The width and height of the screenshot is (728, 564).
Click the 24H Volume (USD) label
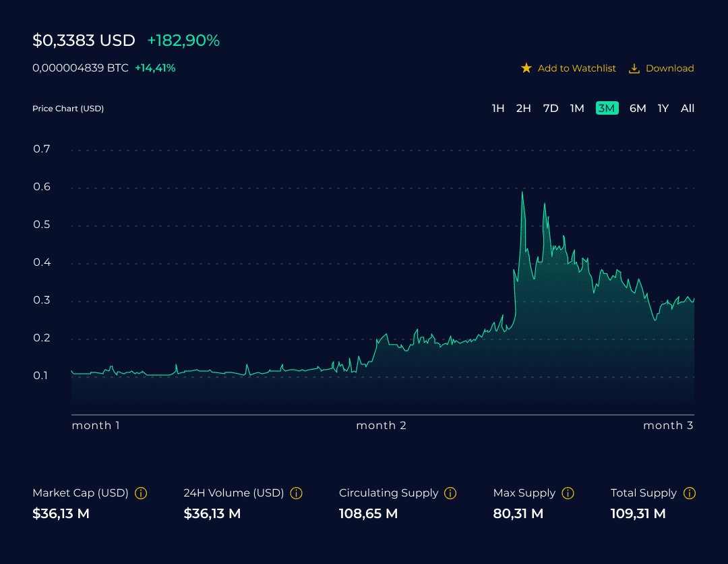233,493
